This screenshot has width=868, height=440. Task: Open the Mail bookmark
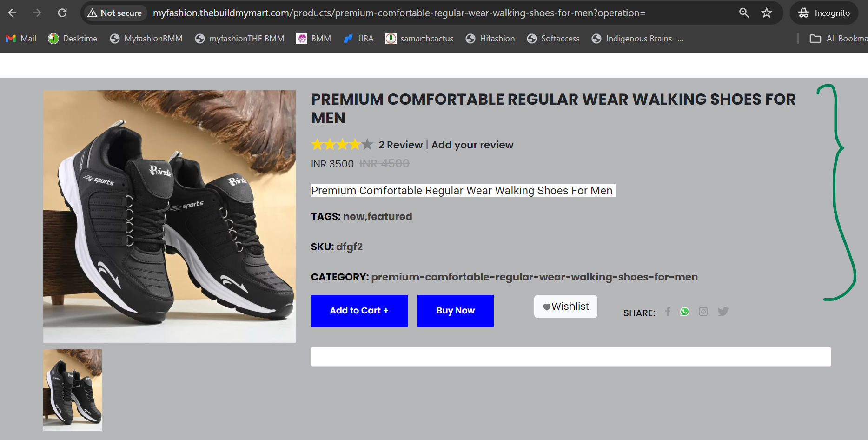(21, 39)
